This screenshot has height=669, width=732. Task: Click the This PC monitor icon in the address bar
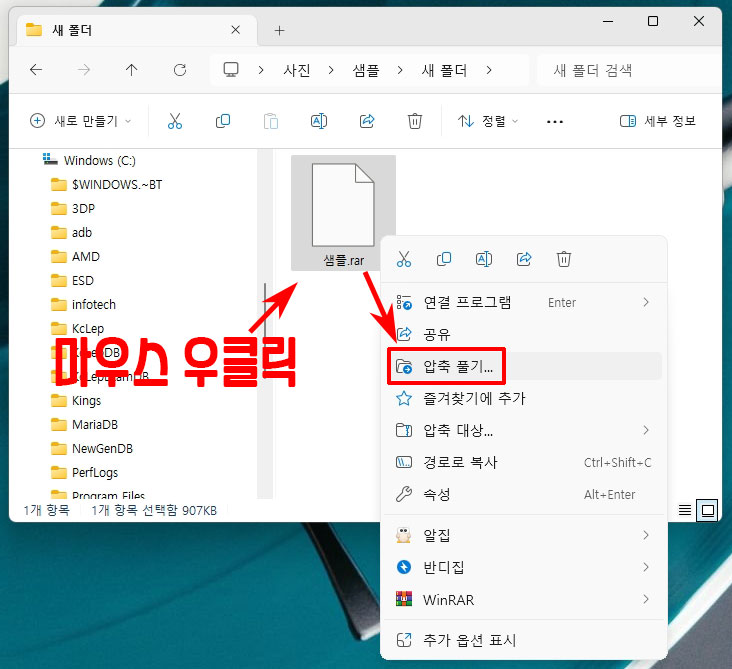(x=231, y=70)
